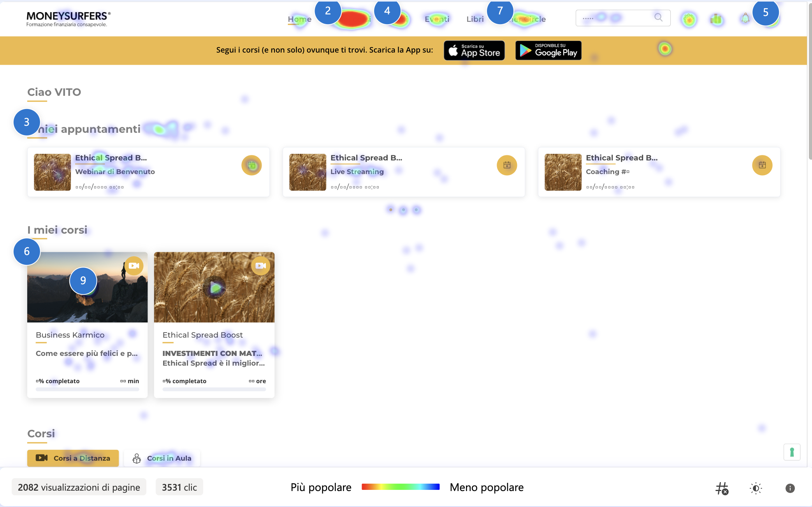Viewport: 812px width, 507px height.
Task: Open Webinar di Benvenuto appointment thumbnail
Action: point(52,172)
